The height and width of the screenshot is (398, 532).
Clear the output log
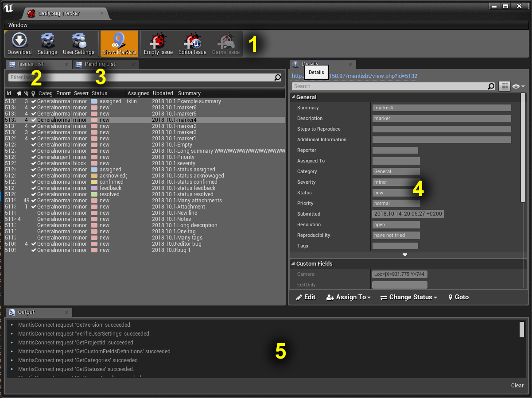point(517,385)
